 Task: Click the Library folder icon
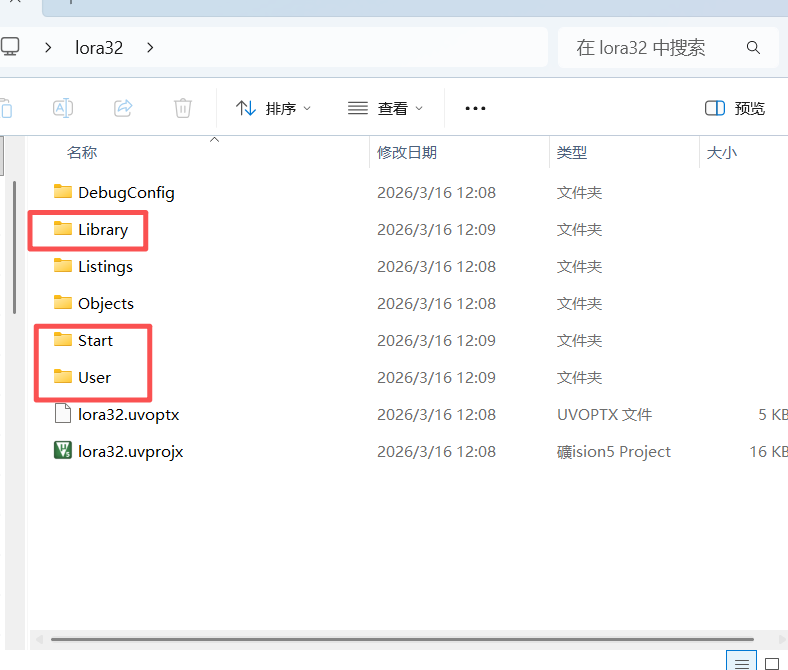point(63,228)
